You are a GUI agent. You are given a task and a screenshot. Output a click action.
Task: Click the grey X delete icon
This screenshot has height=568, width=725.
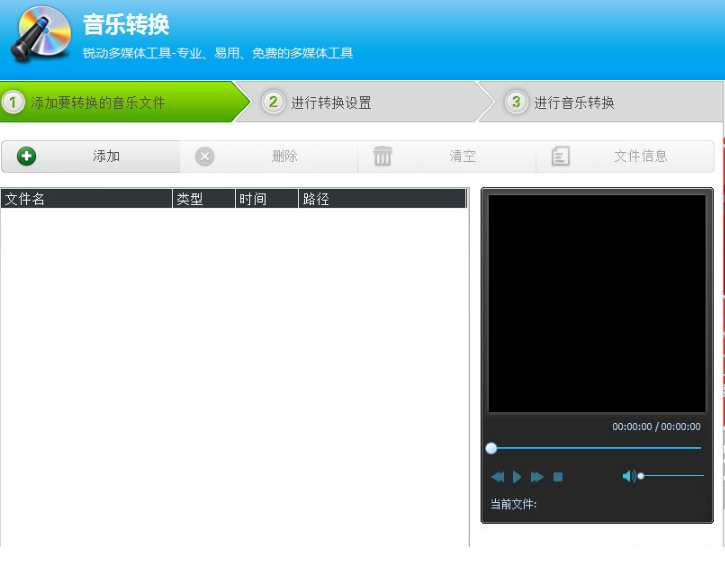click(204, 156)
